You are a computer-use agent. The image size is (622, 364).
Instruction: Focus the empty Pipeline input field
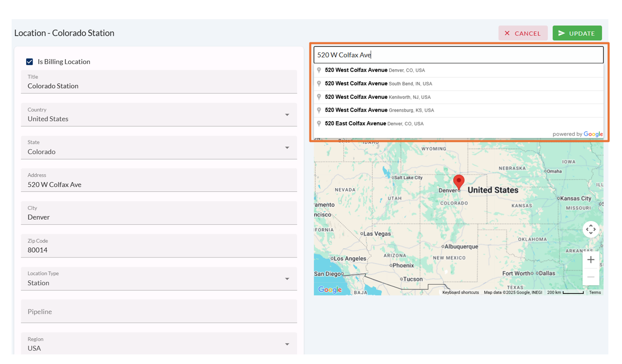(159, 311)
